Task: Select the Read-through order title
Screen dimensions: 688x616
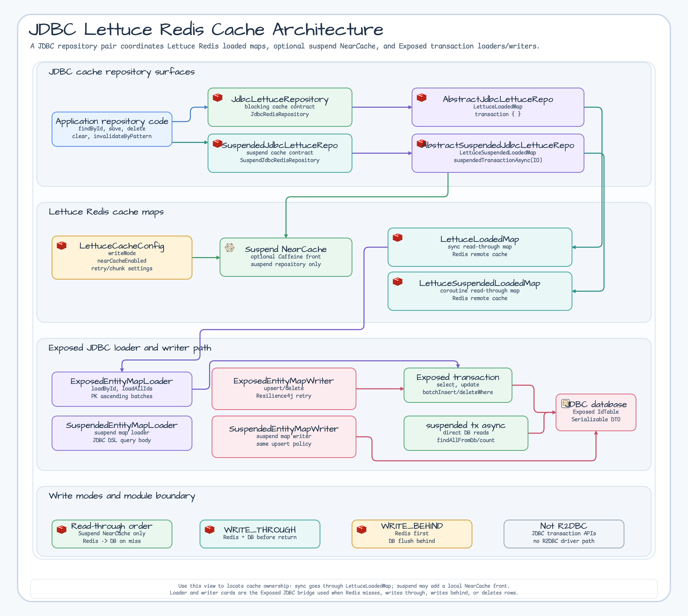Action: (x=112, y=526)
